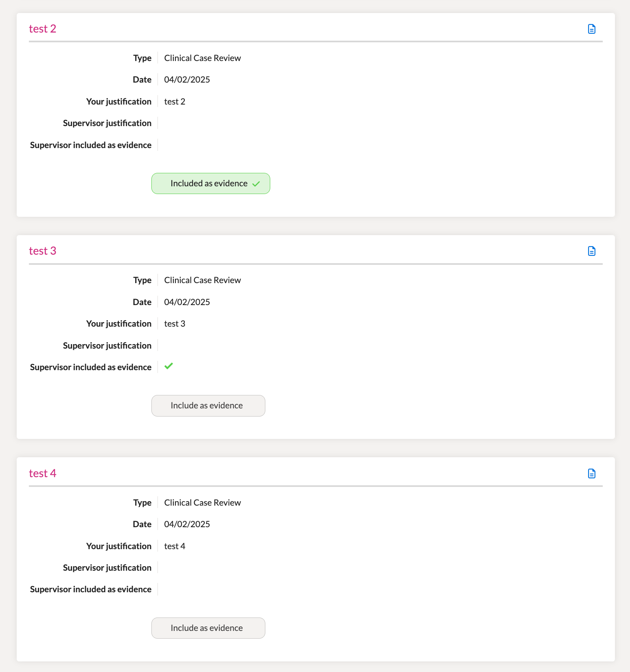The width and height of the screenshot is (630, 672).
Task: Click checkmark inside 'Included as evidence' button
Action: pyautogui.click(x=256, y=184)
